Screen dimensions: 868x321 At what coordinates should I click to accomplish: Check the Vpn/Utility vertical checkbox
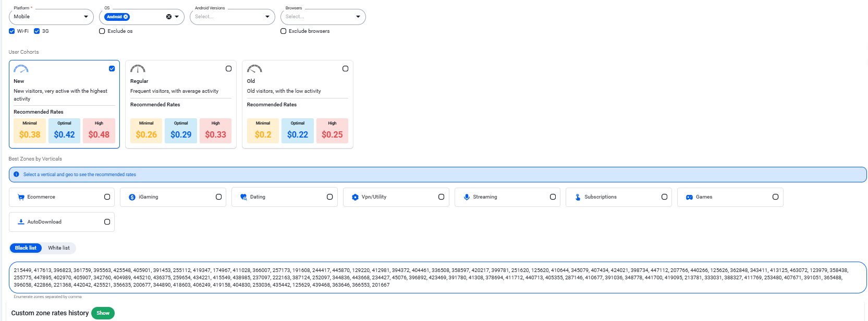click(441, 197)
